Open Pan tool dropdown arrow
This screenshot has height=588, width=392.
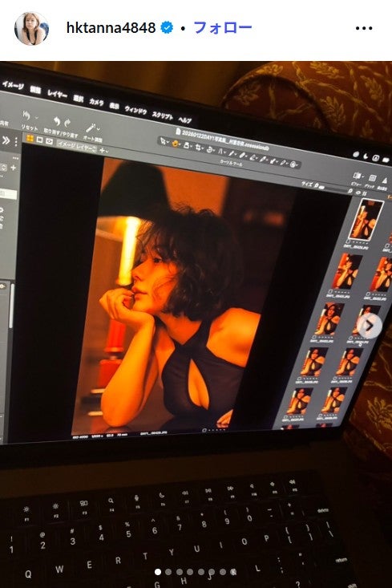179,144
